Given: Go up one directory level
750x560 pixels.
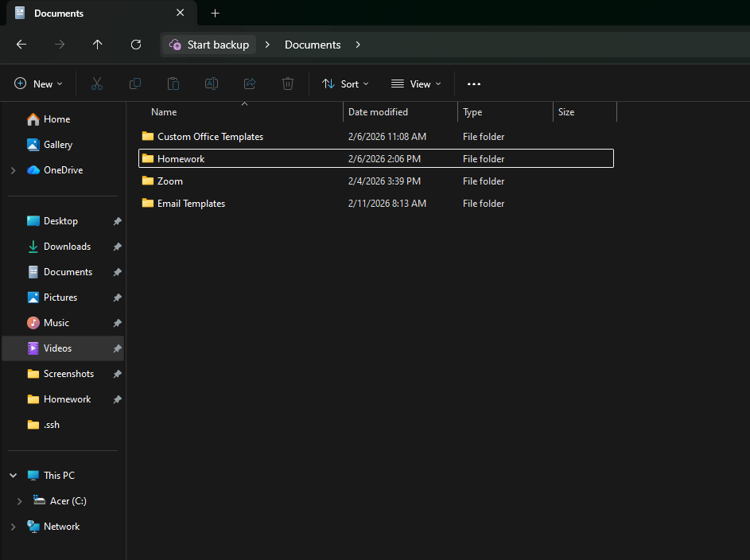Looking at the screenshot, I should pyautogui.click(x=98, y=45).
